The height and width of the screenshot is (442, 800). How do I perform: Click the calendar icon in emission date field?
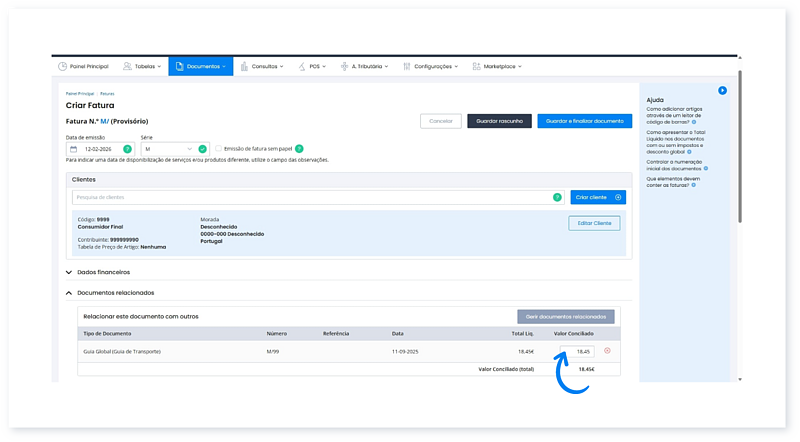point(74,148)
